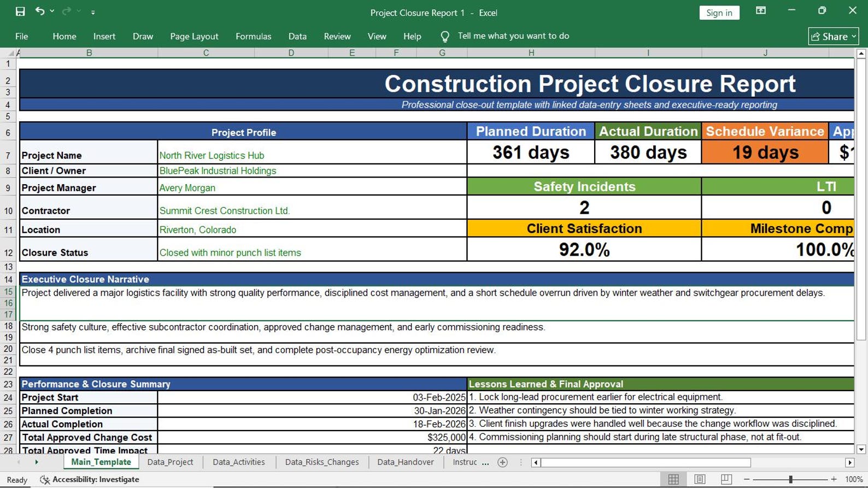
Task: Open the Formulas ribbon tab
Action: pyautogui.click(x=253, y=36)
